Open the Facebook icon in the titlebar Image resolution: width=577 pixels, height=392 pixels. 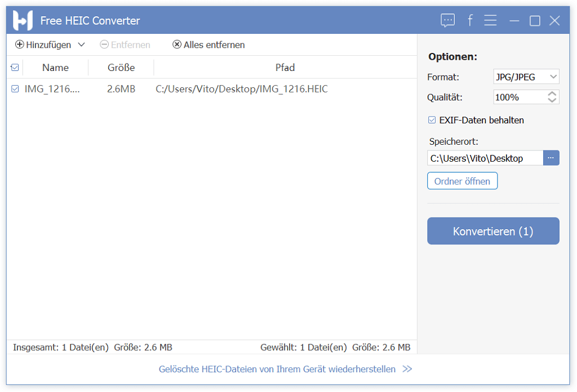point(470,20)
